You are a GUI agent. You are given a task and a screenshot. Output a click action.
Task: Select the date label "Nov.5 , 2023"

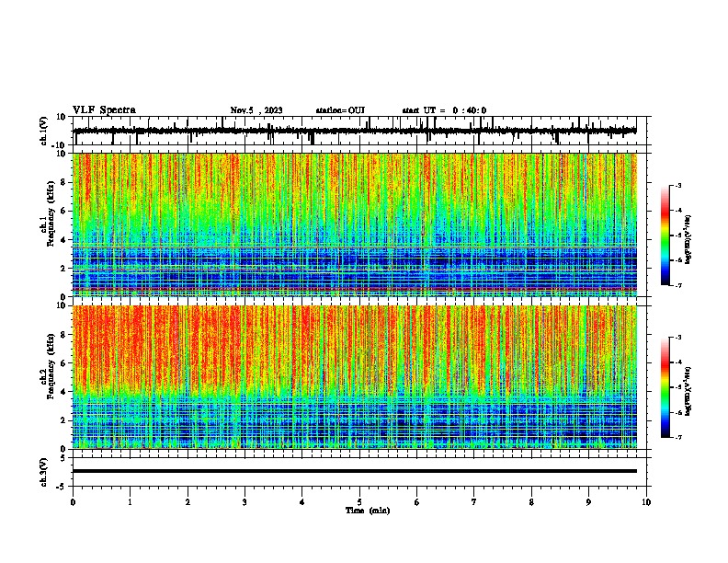tap(256, 110)
